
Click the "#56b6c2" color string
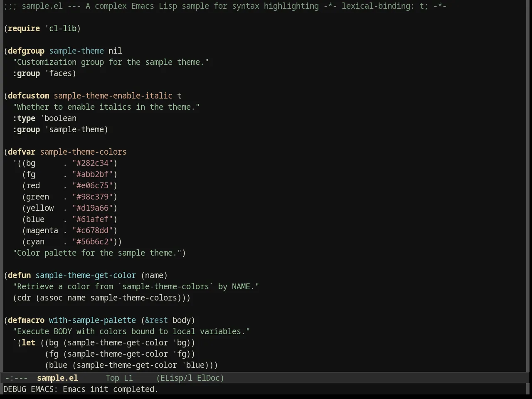tap(93, 241)
